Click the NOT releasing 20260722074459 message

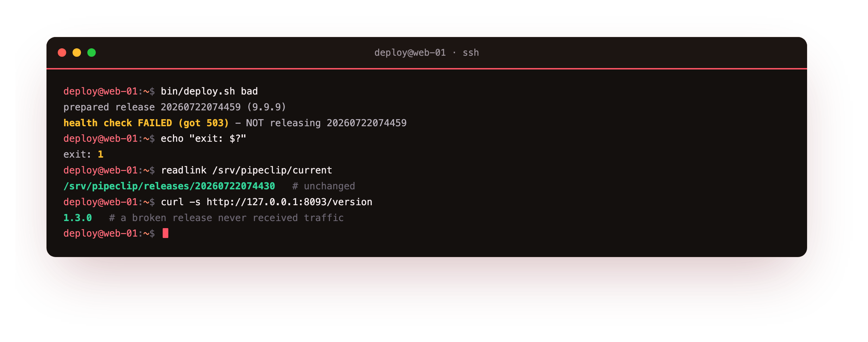[x=326, y=123]
